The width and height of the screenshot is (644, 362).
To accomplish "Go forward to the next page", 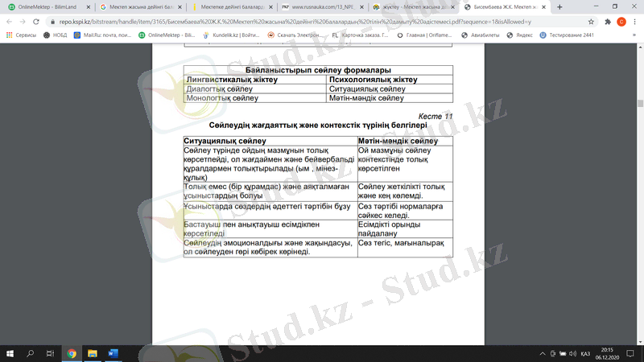I will tap(23, 22).
